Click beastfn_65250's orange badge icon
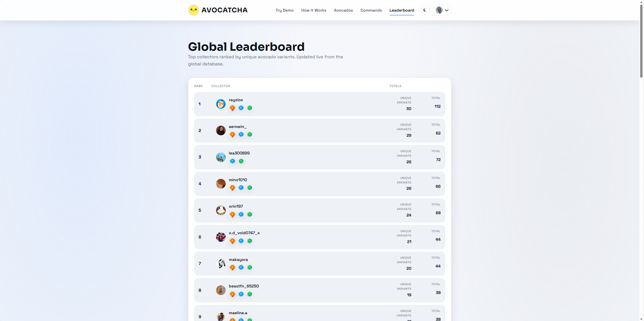The height and width of the screenshot is (321, 644). 232,294
